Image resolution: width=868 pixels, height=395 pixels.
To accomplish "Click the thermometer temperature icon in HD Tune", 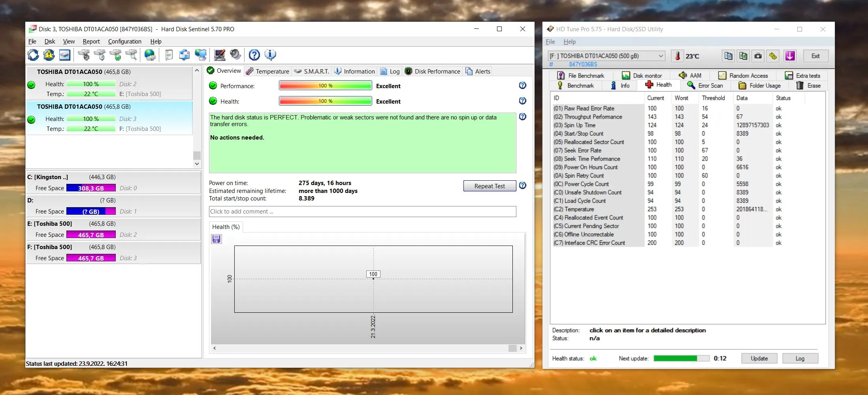I will 677,56.
